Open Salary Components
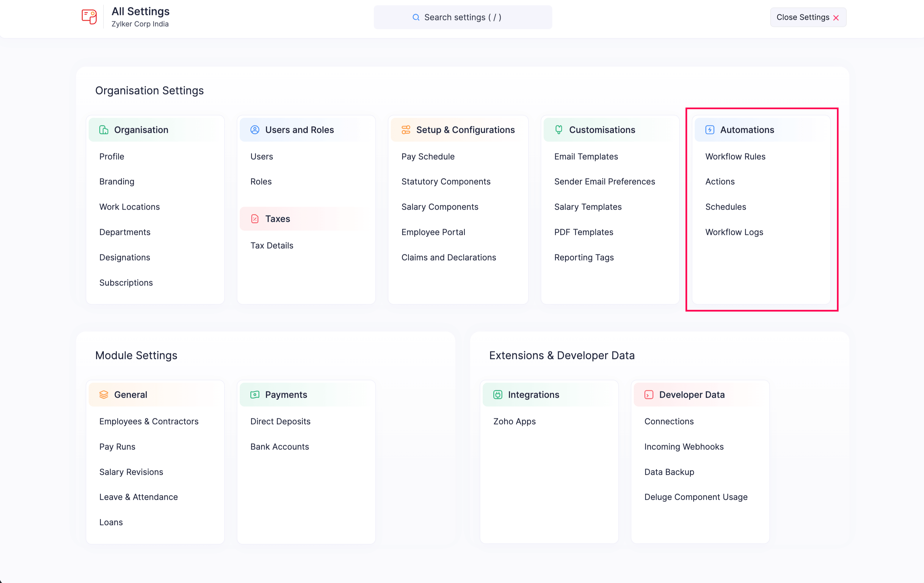Image resolution: width=924 pixels, height=583 pixels. pos(440,207)
